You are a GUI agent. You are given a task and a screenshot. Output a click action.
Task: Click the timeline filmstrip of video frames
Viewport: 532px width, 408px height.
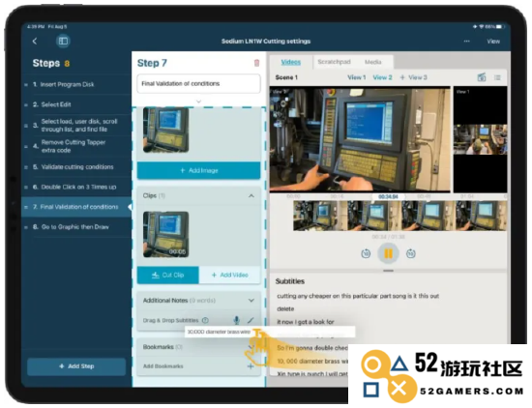pos(400,216)
